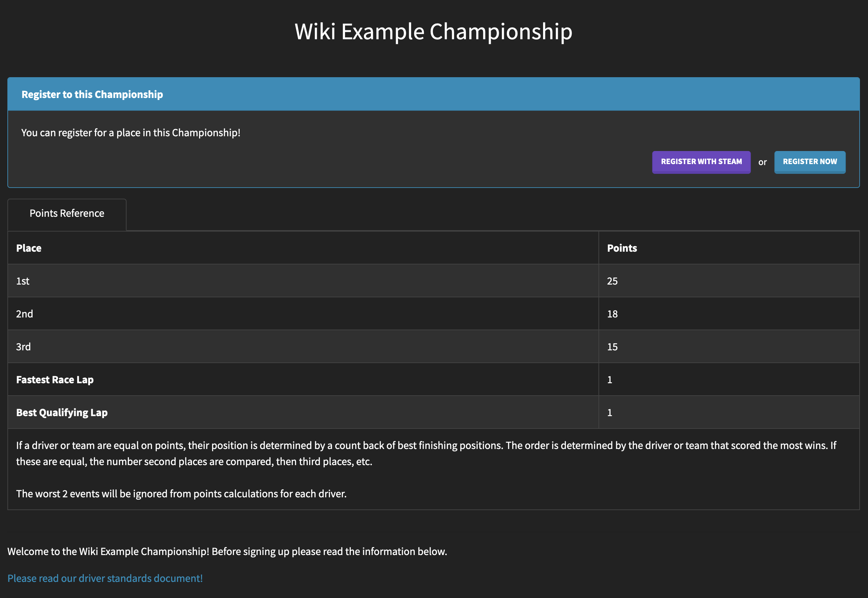Click the Place column header
Image resolution: width=868 pixels, height=598 pixels.
(29, 248)
